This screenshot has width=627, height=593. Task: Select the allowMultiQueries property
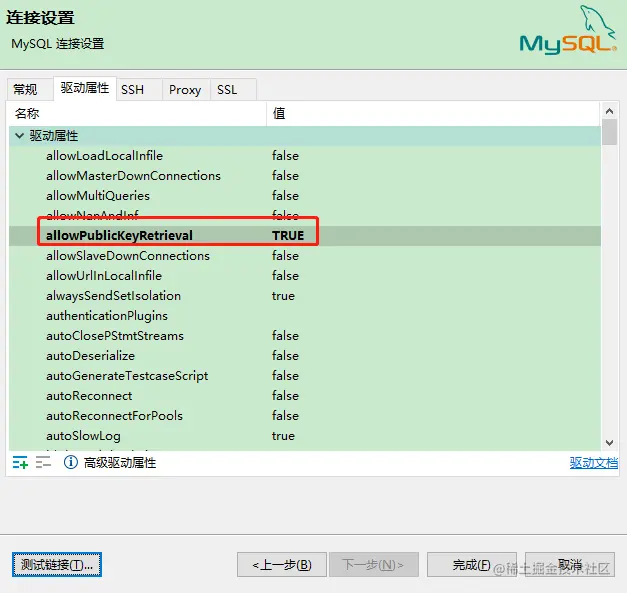[x=98, y=196]
